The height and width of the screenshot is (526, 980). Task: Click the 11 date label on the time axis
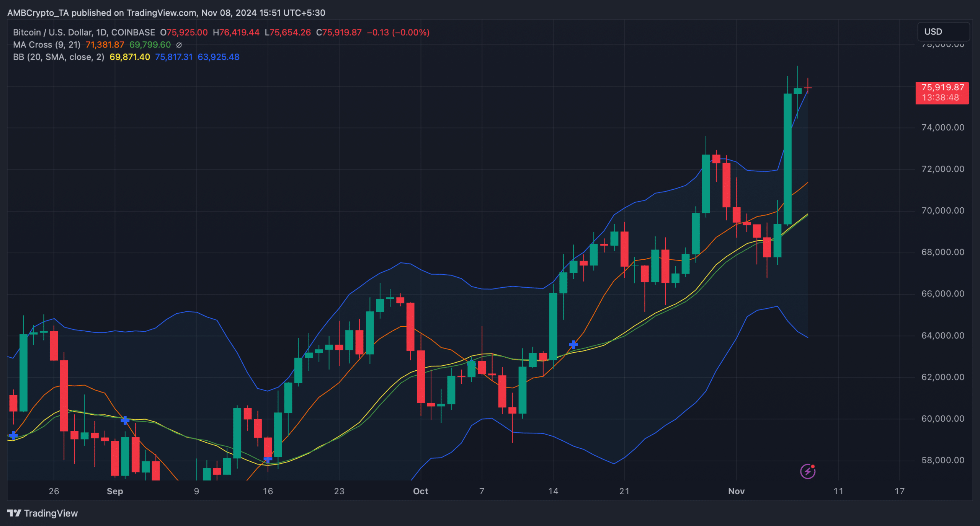838,492
